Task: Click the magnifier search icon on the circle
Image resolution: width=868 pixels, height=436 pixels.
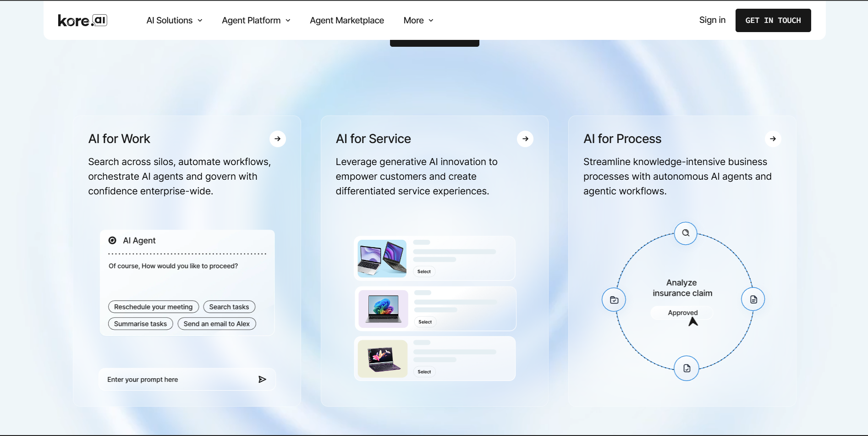Action: (686, 233)
